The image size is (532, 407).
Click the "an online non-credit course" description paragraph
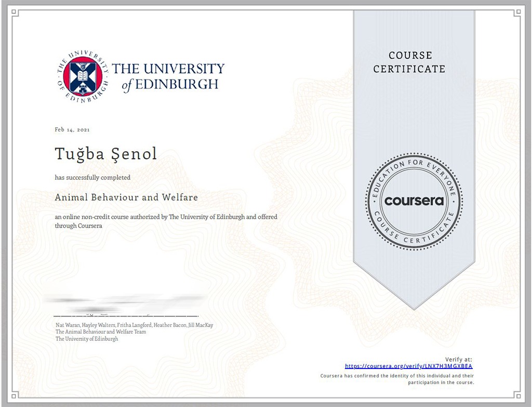click(x=166, y=221)
